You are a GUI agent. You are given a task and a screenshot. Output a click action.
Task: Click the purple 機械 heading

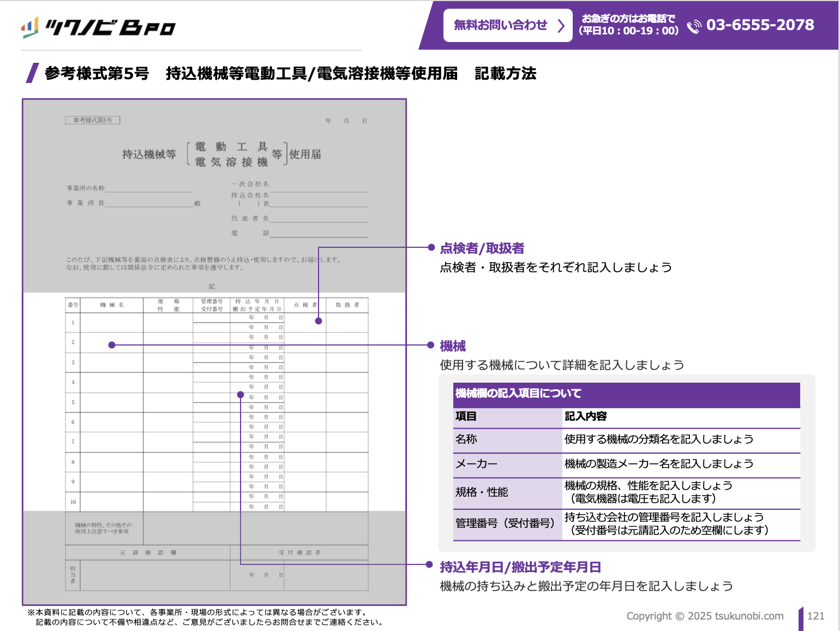pyautogui.click(x=453, y=346)
